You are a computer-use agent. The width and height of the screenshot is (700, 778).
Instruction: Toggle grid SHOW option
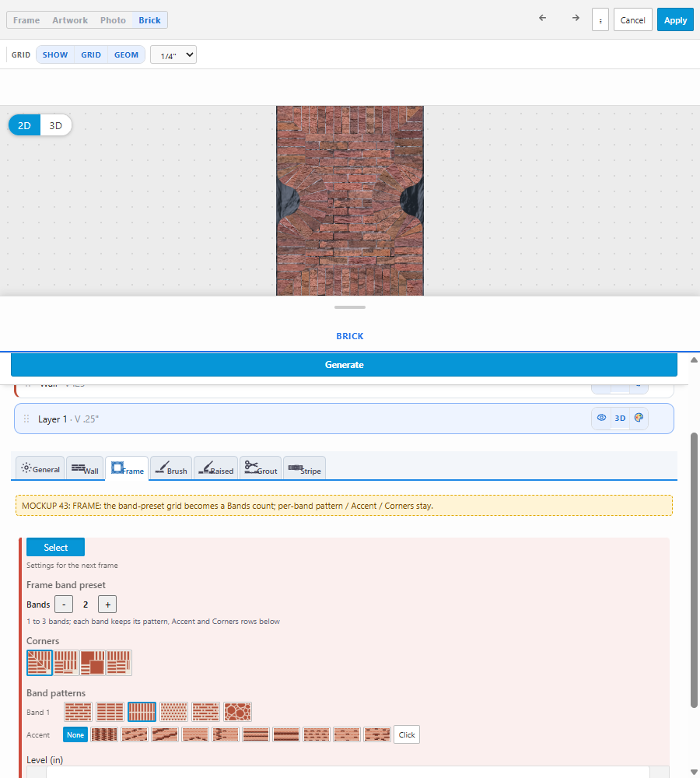(x=55, y=54)
